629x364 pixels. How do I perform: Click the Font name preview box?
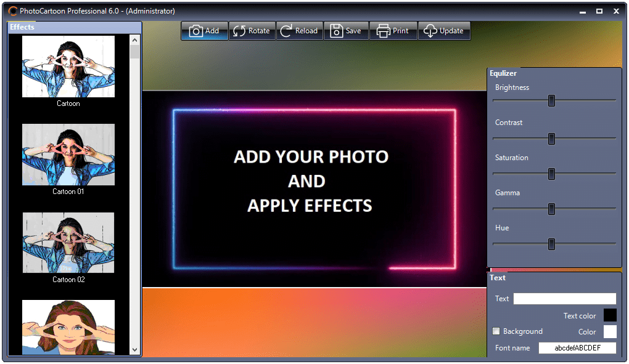[577, 348]
